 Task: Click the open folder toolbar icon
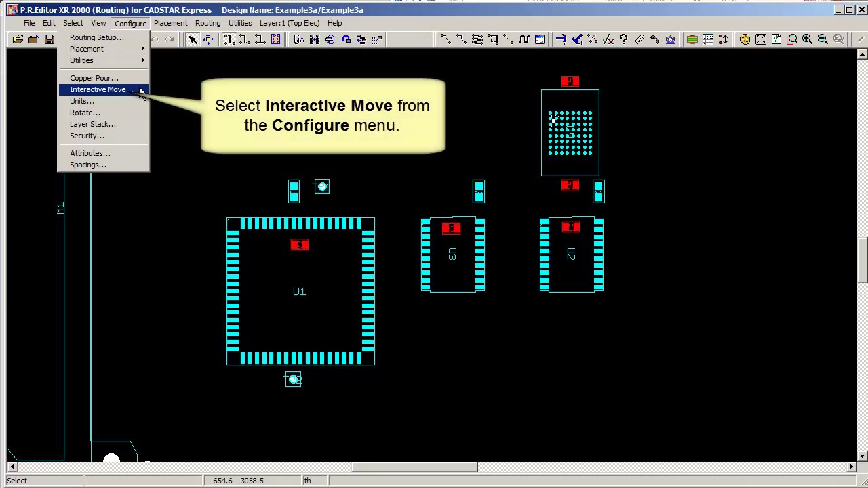click(x=18, y=39)
